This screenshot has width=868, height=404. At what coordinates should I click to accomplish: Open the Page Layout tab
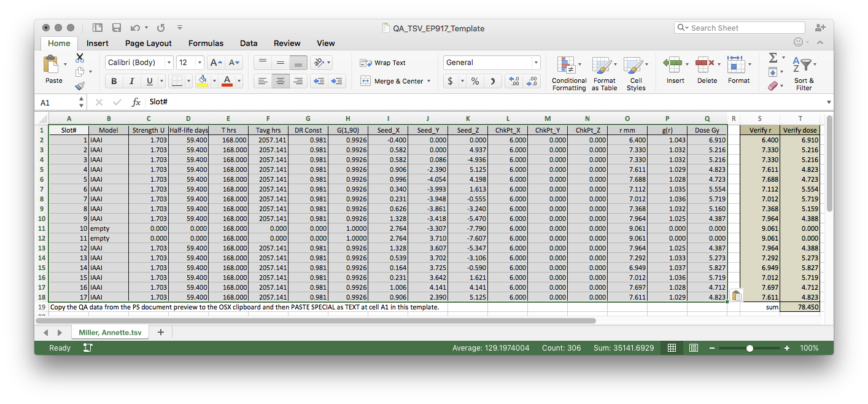pos(148,43)
